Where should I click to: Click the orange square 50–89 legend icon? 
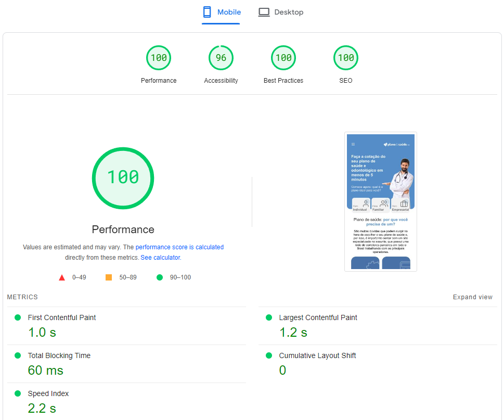point(109,277)
